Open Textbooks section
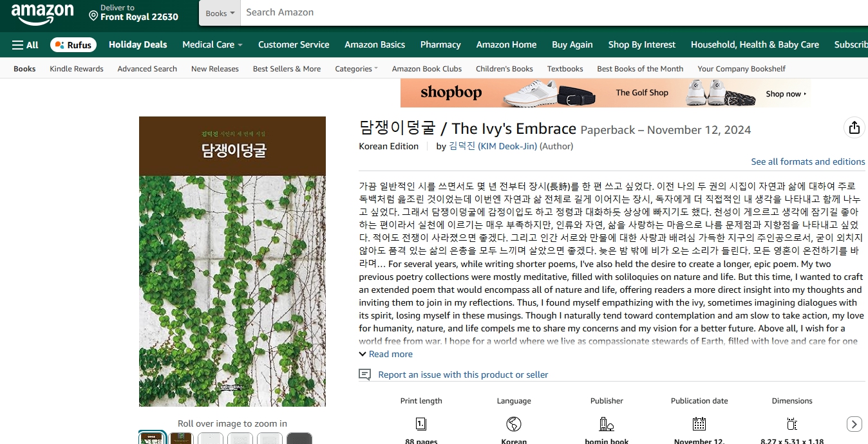868x444 pixels. coord(565,69)
